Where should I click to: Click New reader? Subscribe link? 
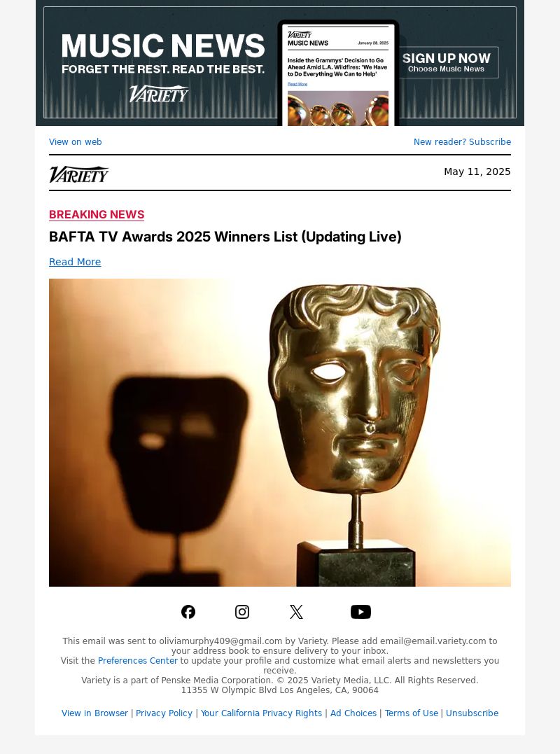[x=462, y=142]
